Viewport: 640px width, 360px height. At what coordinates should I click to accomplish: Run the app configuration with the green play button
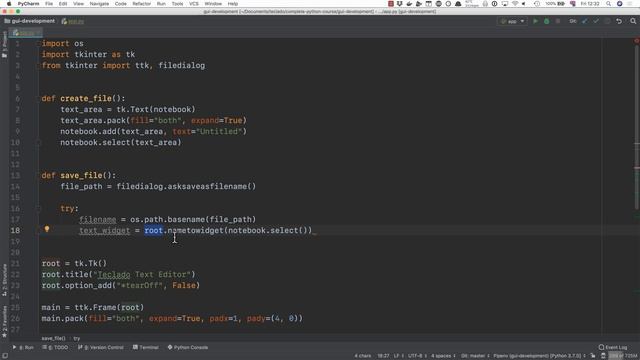click(x=535, y=21)
